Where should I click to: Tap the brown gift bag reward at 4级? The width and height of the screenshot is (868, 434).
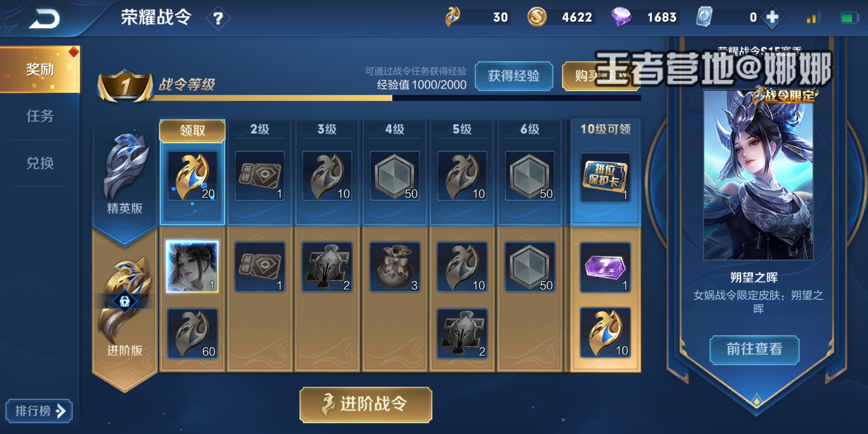click(x=395, y=267)
